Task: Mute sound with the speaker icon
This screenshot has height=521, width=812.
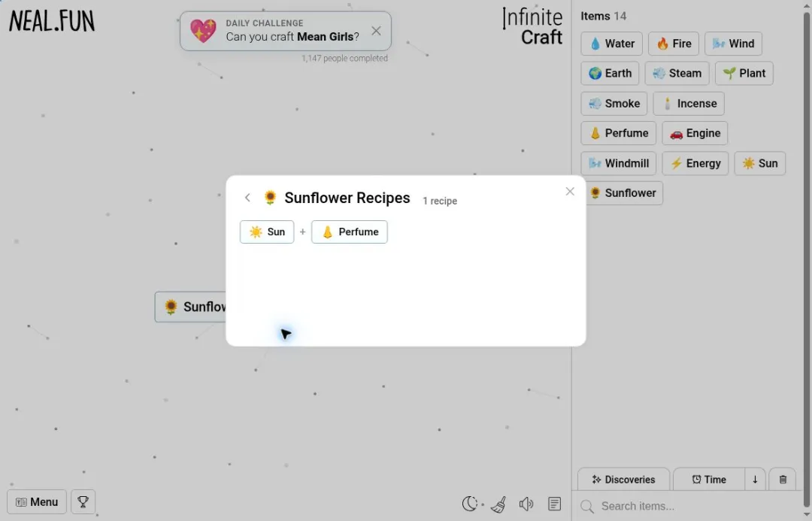Action: coord(526,504)
